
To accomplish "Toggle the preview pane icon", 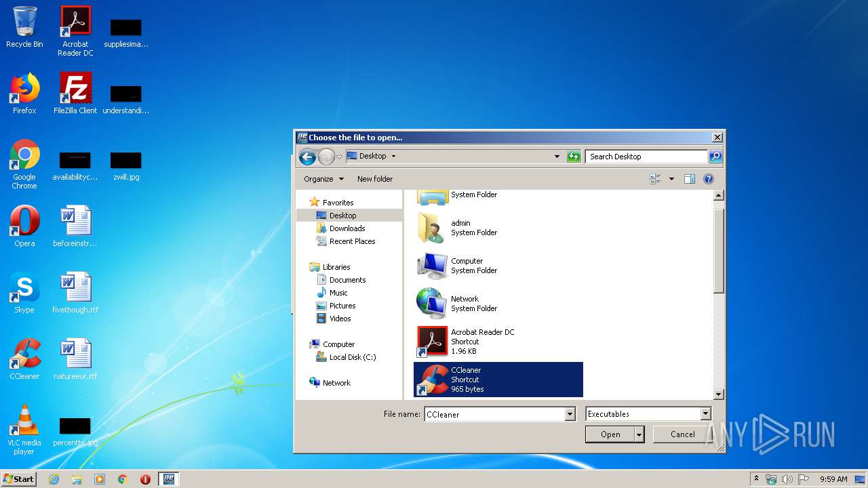I will [x=690, y=179].
